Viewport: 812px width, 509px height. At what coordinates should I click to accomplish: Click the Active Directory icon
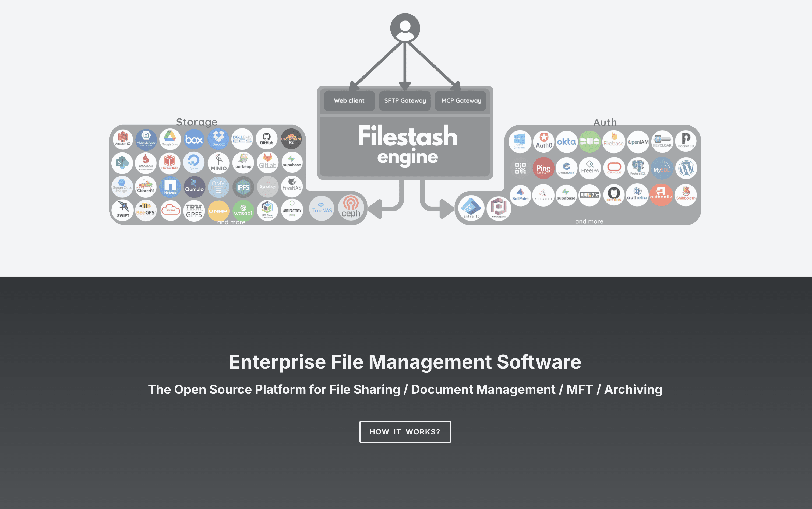(x=520, y=142)
